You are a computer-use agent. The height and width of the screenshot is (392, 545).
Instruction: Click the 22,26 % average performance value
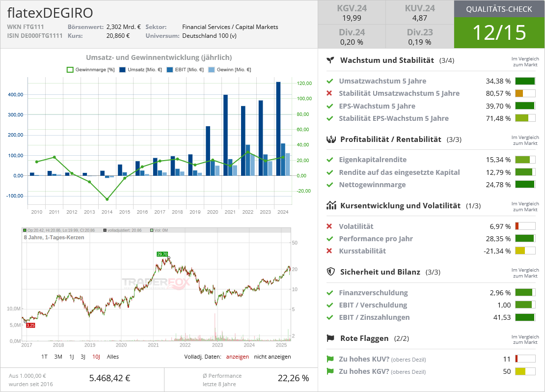(293, 378)
